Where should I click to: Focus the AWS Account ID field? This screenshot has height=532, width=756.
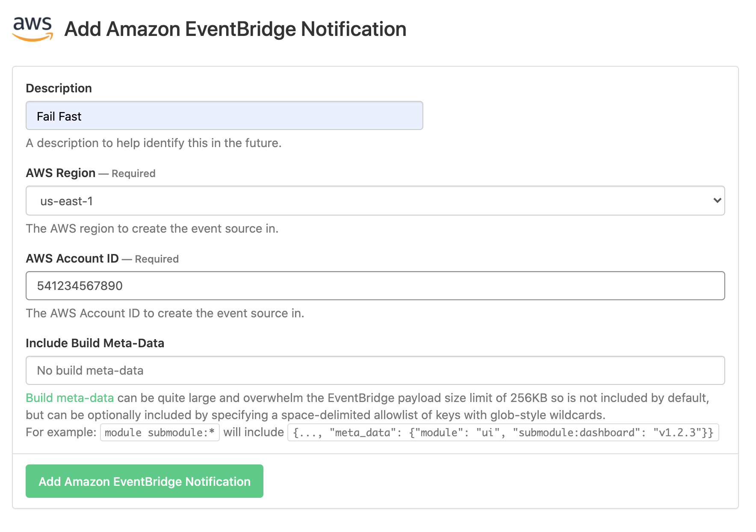click(x=375, y=286)
